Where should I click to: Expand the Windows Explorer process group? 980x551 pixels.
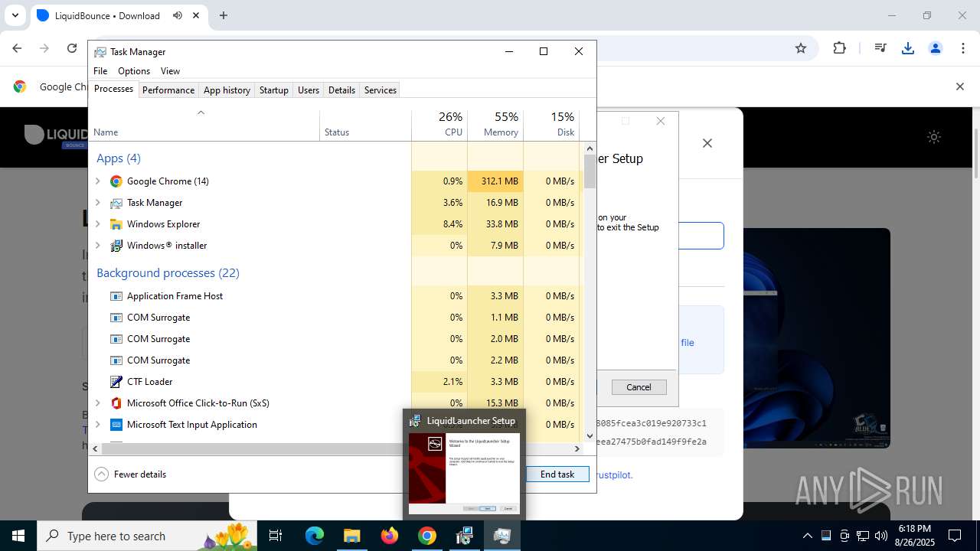tap(98, 224)
